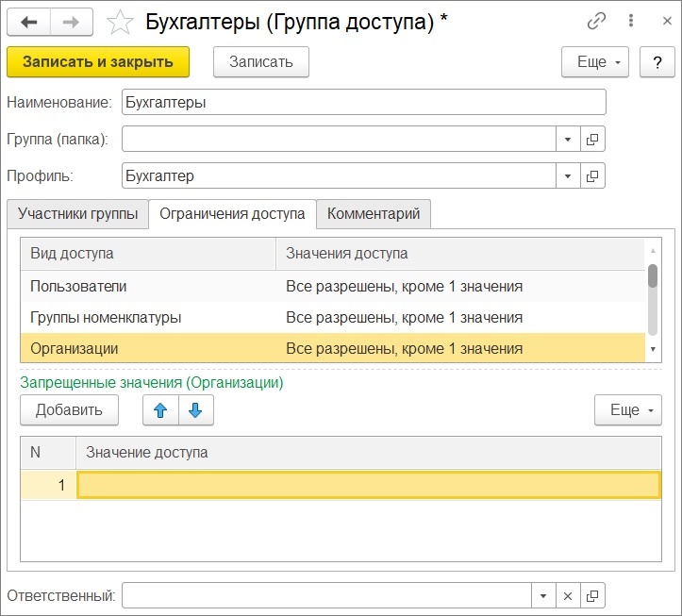Click Запрещенные значения (Организации) heading
682x616 pixels.
click(152, 382)
